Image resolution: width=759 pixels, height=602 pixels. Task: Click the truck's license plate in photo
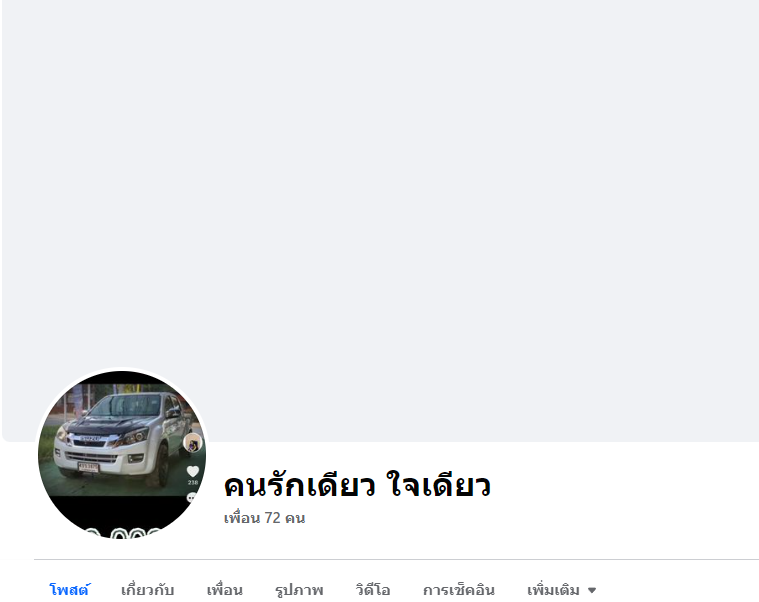88,467
